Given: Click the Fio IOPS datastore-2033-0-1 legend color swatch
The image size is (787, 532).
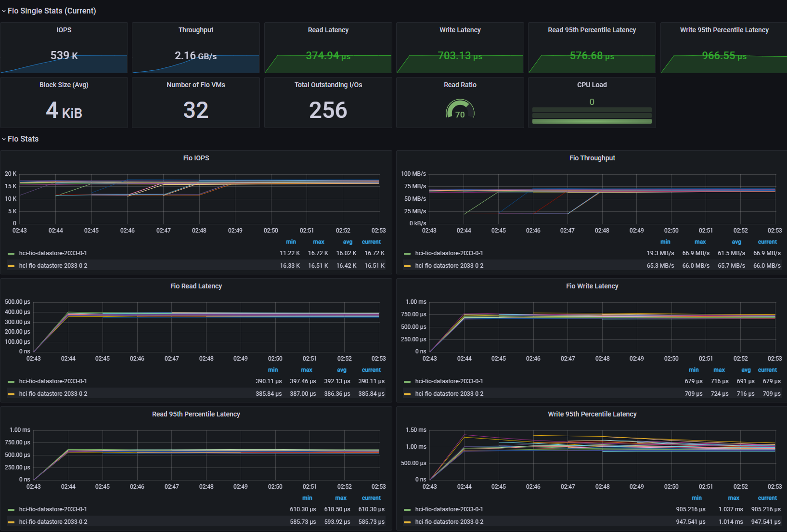Looking at the screenshot, I should [x=11, y=253].
